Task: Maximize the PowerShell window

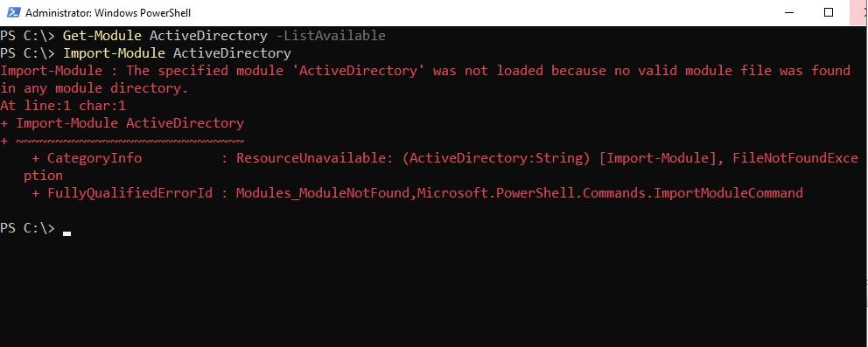Action: click(x=828, y=12)
